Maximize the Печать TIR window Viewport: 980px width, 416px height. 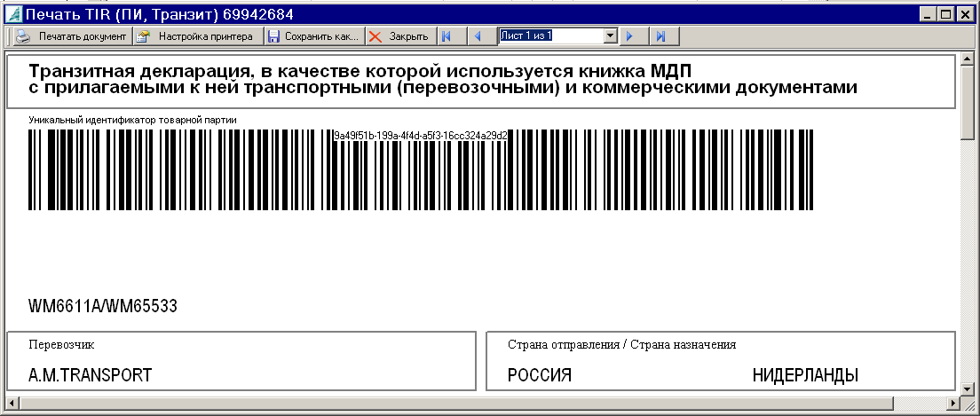pos(947,14)
